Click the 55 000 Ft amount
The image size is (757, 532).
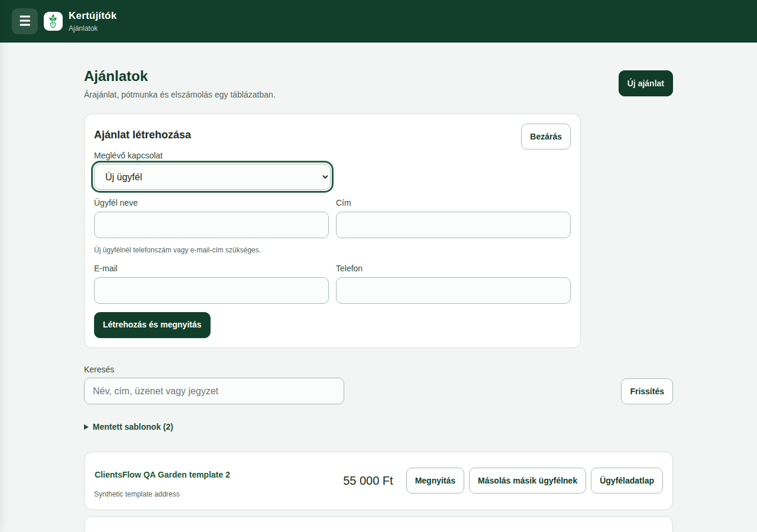368,481
